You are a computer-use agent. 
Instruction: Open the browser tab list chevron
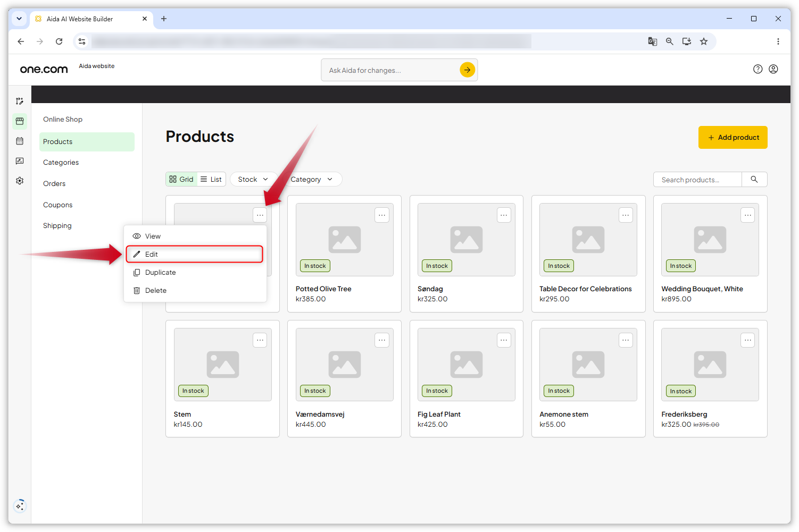(x=19, y=19)
